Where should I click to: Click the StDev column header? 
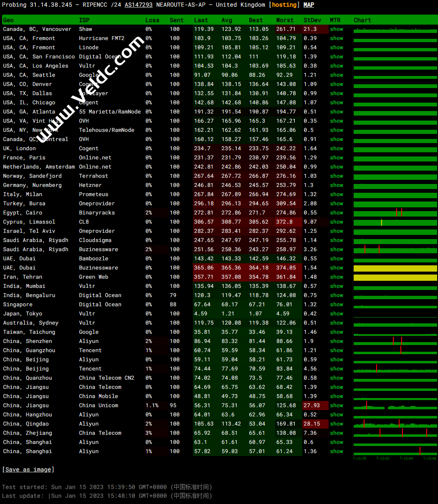point(312,20)
